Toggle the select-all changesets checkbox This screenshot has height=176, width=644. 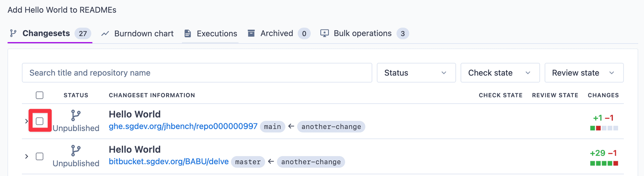40,95
